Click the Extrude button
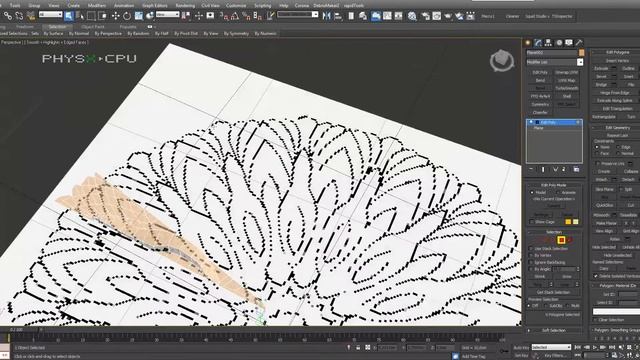 [601, 68]
